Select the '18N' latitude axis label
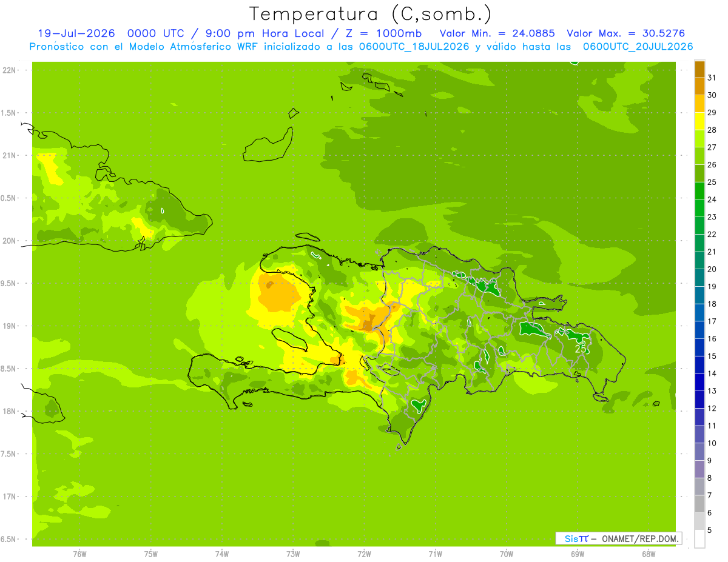The width and height of the screenshot is (728, 562). pos(8,411)
